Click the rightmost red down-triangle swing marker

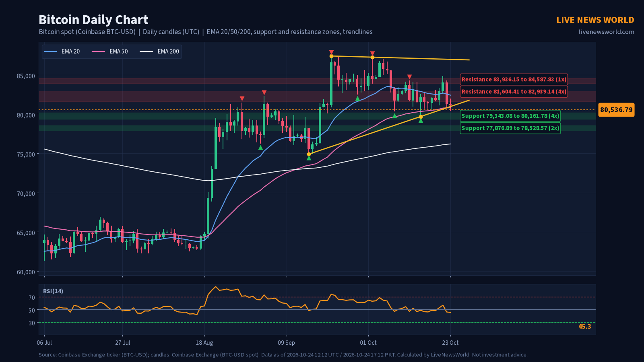409,77
